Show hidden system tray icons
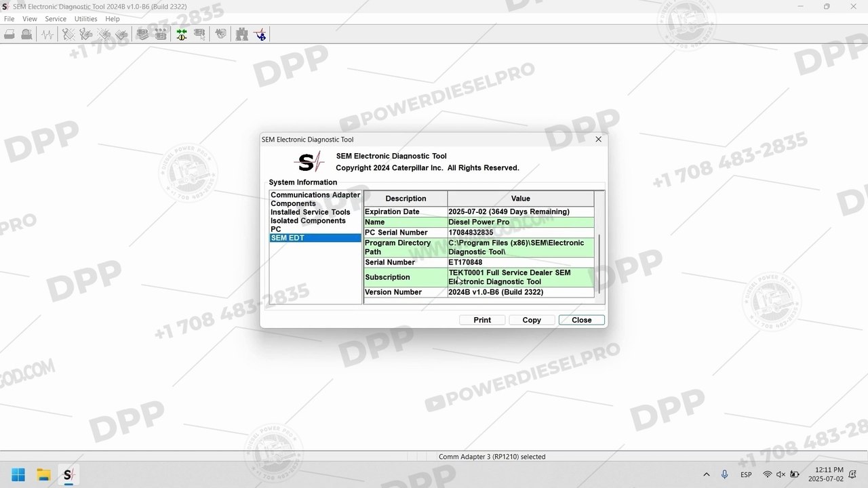This screenshot has height=488, width=868. point(706,474)
